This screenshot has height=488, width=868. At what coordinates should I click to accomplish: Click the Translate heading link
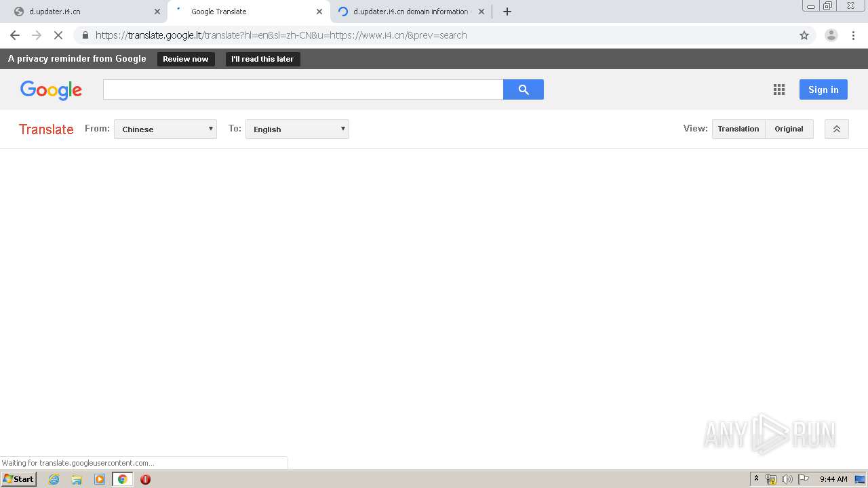46,129
